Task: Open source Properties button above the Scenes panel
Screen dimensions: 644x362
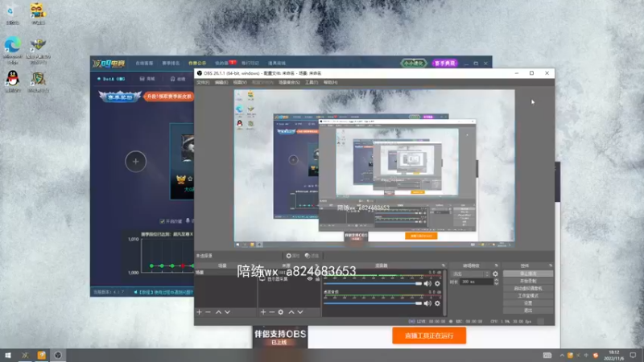Action: click(x=293, y=256)
